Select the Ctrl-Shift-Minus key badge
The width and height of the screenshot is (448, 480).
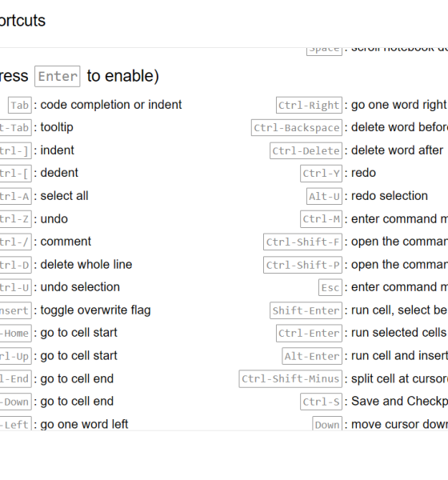pyautogui.click(x=290, y=379)
